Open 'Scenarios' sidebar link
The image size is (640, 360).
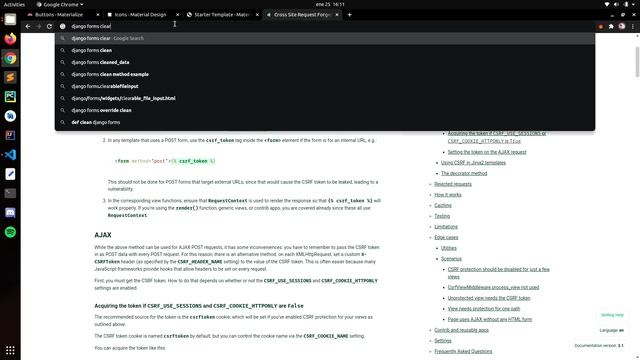pos(451,259)
